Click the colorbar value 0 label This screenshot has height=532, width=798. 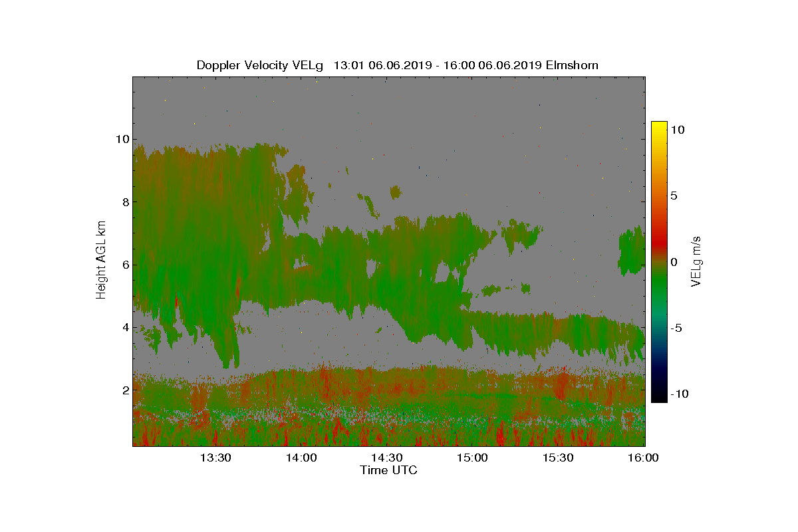tap(674, 262)
